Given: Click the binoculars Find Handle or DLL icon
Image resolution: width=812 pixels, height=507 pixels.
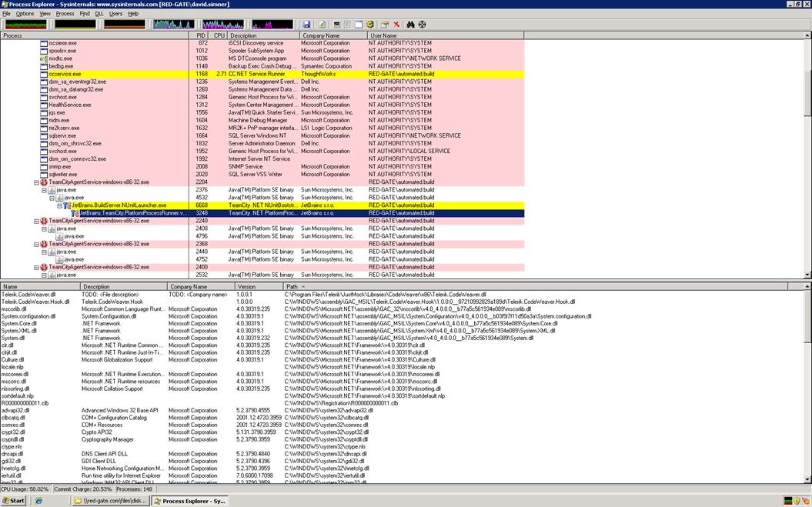Looking at the screenshot, I should pyautogui.click(x=411, y=25).
